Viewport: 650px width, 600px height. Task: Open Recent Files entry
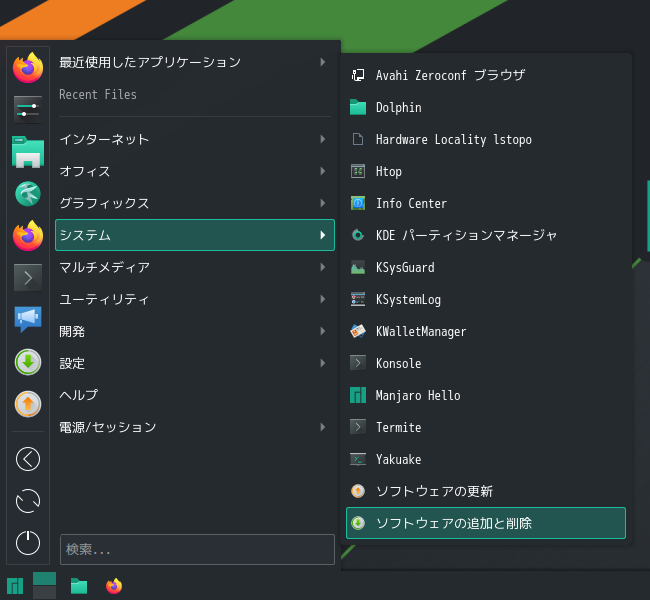tap(195, 95)
